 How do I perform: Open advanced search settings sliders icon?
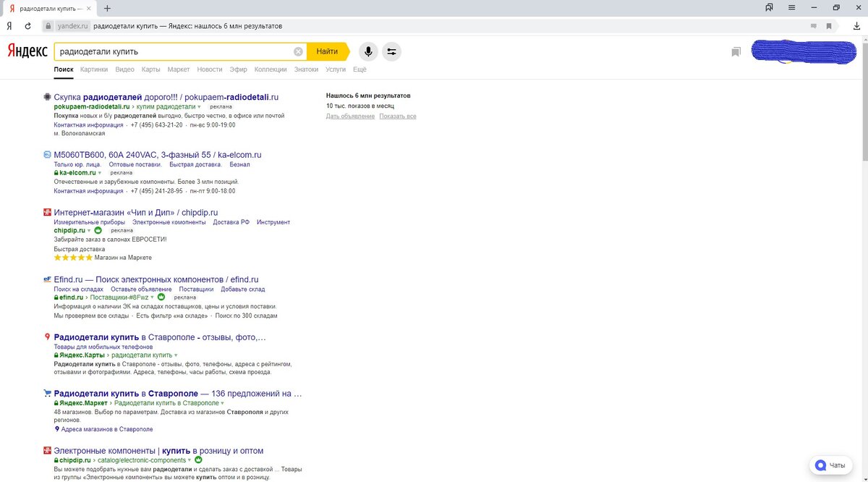[391, 51]
